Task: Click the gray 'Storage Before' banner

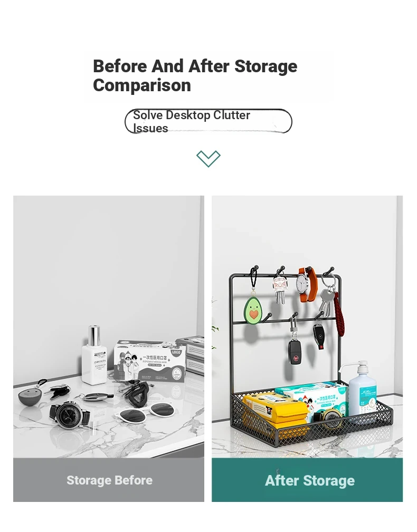Action: coord(109,480)
